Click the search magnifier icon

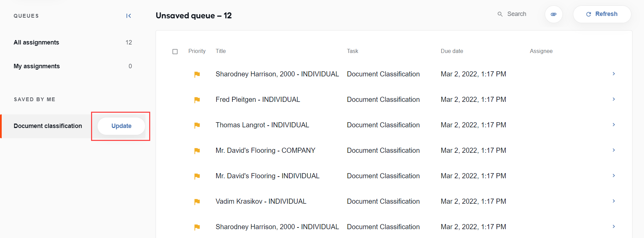point(500,14)
